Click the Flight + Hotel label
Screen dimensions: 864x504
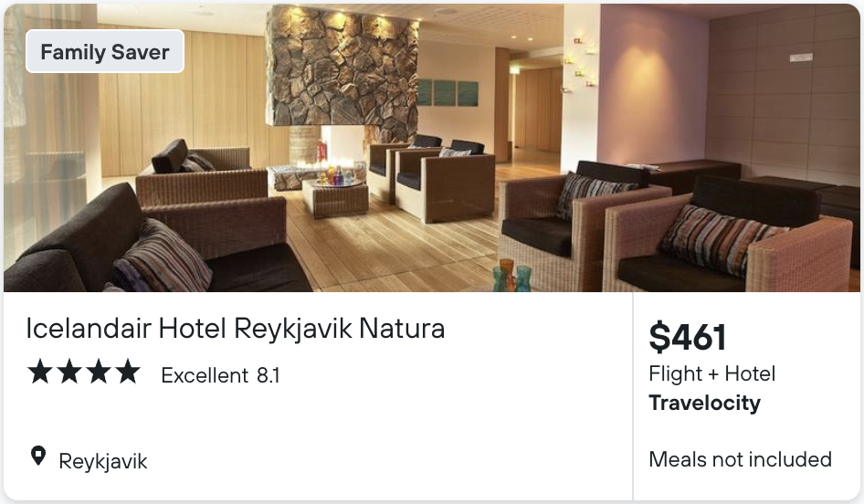click(x=711, y=373)
